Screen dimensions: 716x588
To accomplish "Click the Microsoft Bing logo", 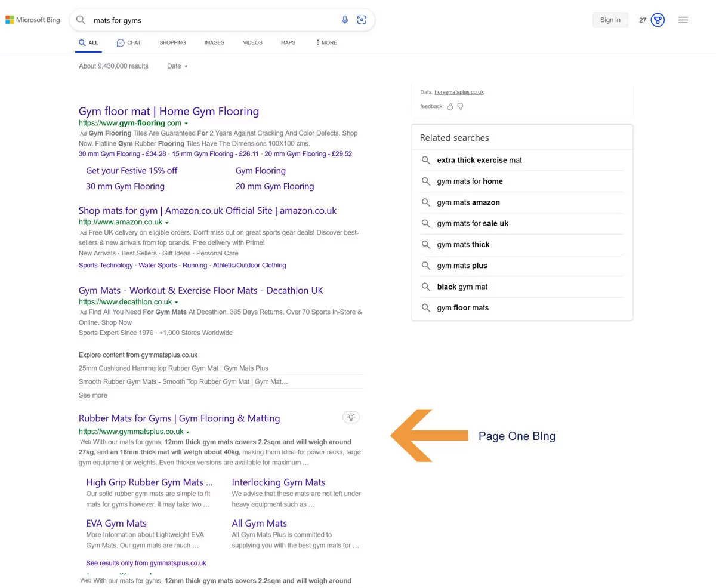I will tap(33, 20).
